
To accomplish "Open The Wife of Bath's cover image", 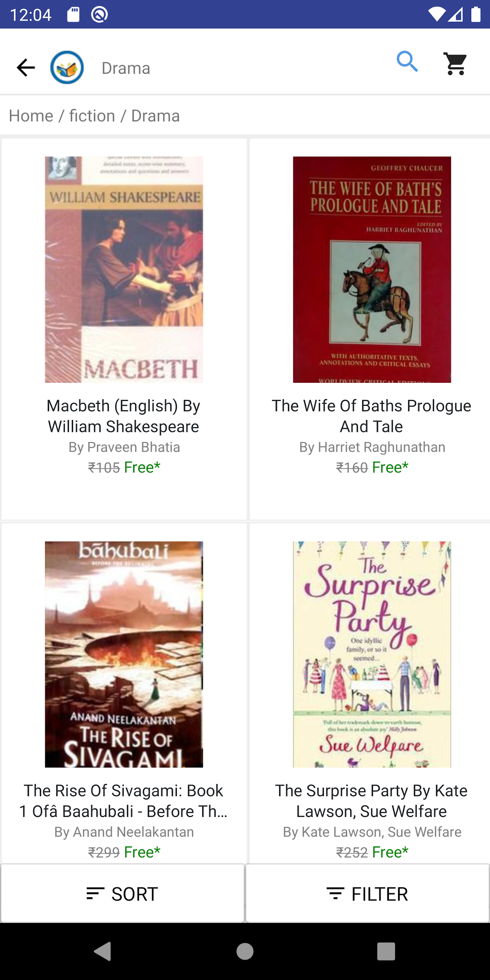I will coord(372,269).
